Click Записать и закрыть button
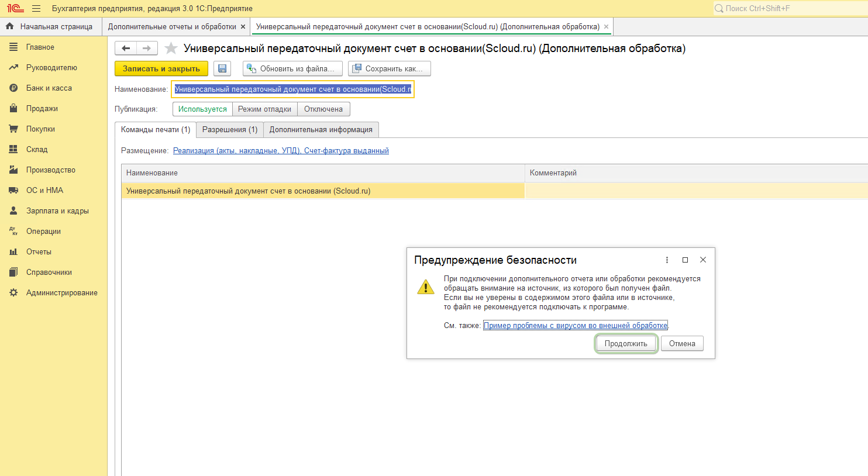 (161, 68)
